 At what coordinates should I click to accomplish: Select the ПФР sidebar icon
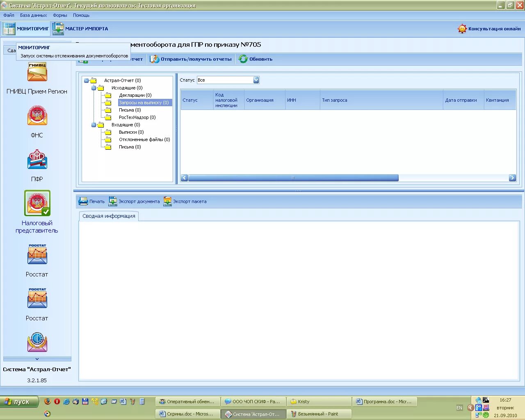point(37,160)
